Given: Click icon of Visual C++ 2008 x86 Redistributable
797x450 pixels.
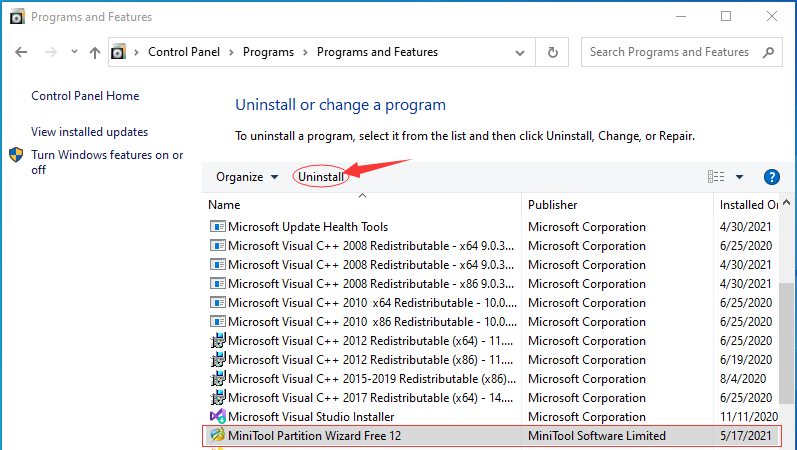Looking at the screenshot, I should click(218, 283).
